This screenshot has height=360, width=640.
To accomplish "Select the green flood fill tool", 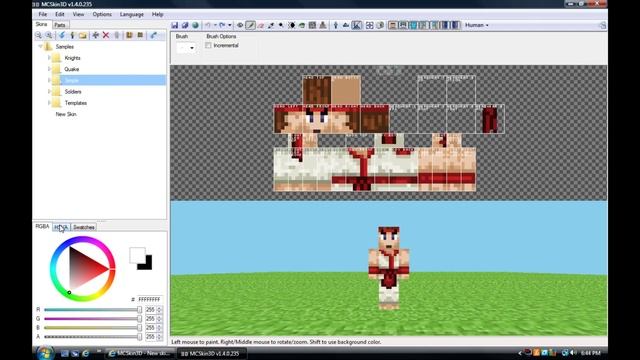I will [x=302, y=25].
